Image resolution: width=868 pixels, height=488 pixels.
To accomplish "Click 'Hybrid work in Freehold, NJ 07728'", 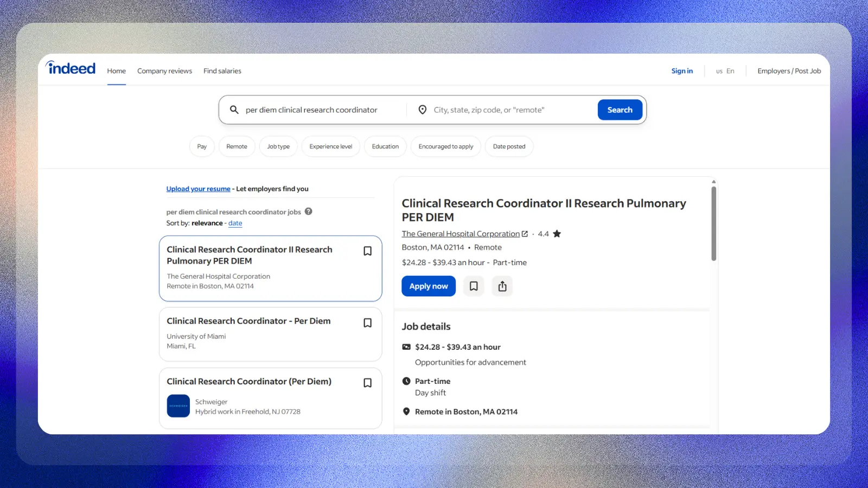I will [247, 412].
